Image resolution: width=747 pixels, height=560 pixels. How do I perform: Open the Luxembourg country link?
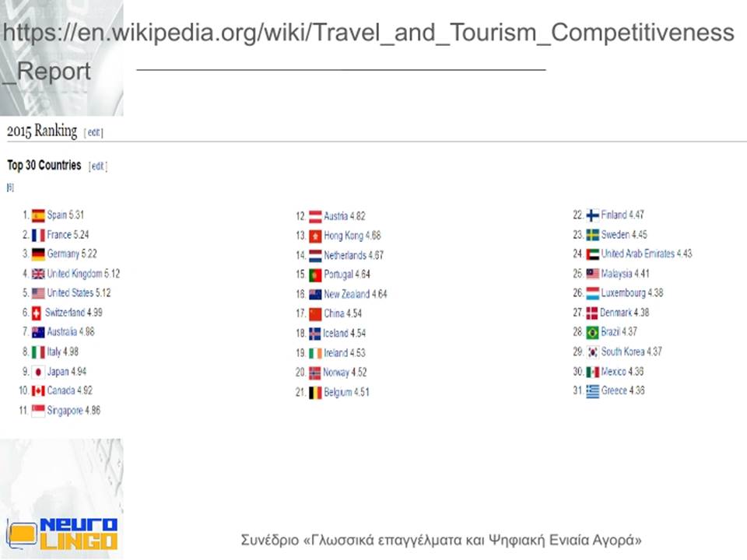623,293
